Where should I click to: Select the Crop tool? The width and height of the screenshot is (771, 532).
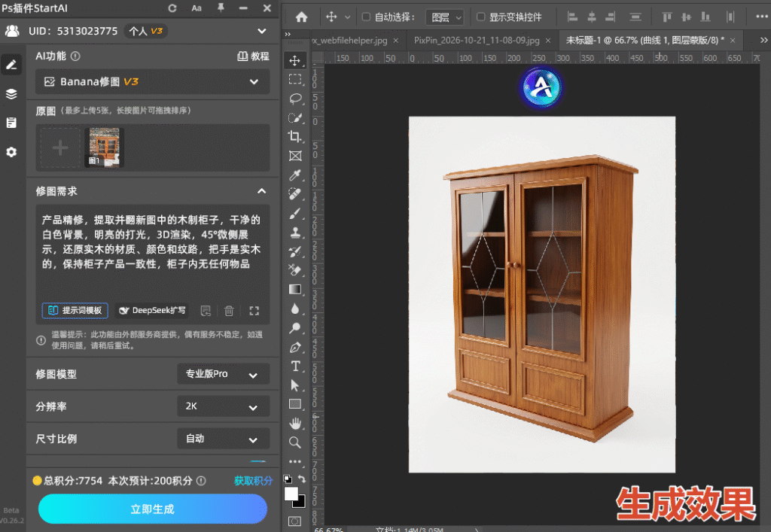[295, 136]
